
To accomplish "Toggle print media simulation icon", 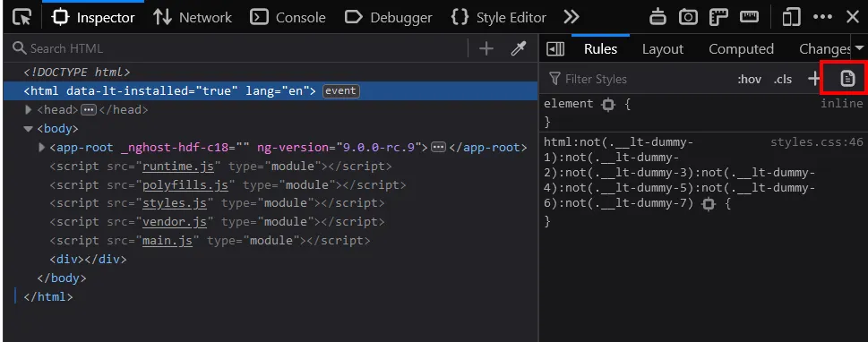I will click(847, 79).
